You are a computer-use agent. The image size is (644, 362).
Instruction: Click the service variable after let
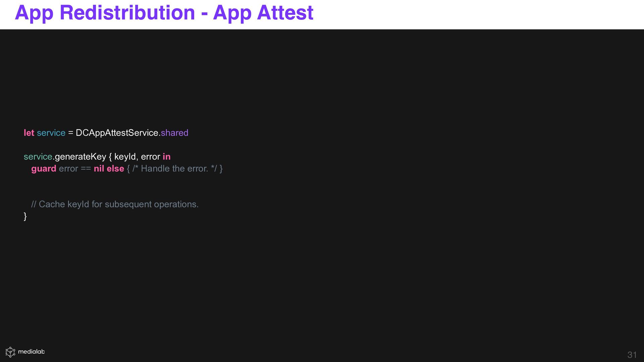tap(51, 133)
